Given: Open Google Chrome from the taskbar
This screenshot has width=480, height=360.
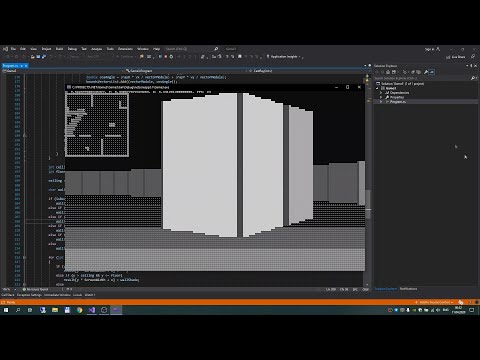Looking at the screenshot, I should point(79,310).
